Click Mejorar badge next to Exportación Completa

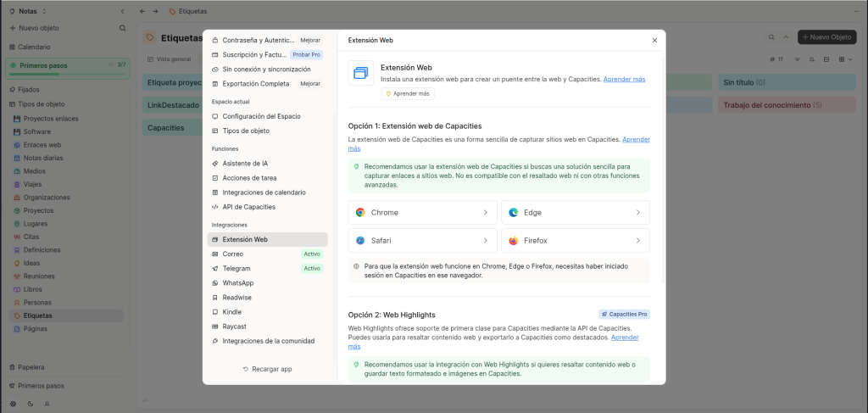click(x=310, y=84)
